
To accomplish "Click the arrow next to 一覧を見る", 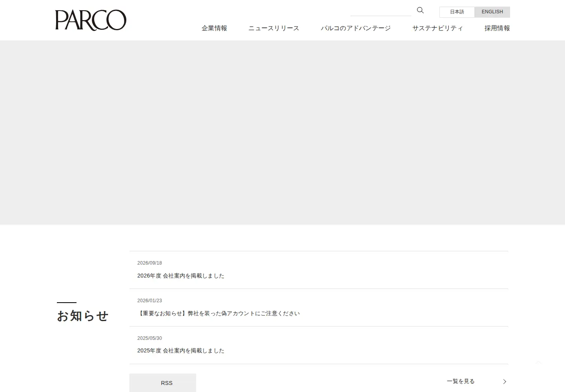I will click(505, 381).
